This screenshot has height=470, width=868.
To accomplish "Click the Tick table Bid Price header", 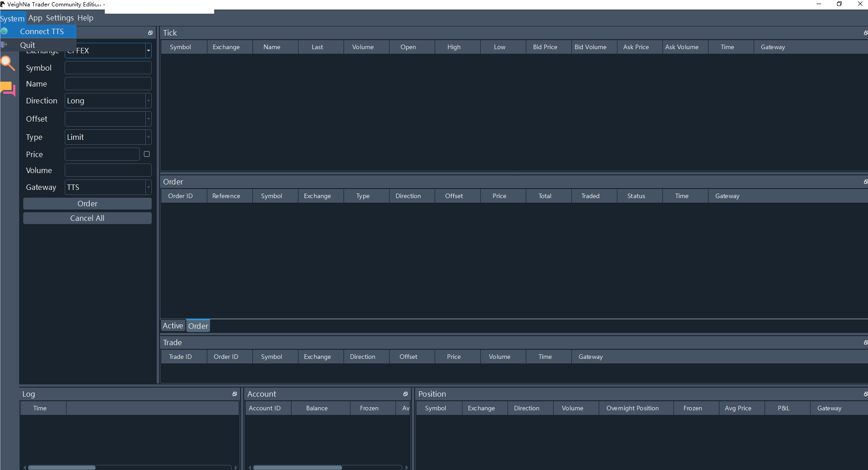I will click(549, 47).
